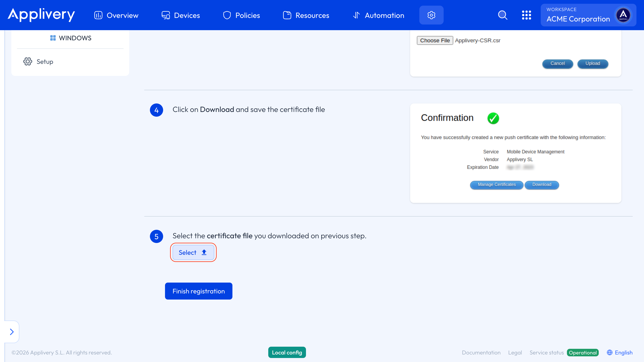The height and width of the screenshot is (362, 644).
Task: Click the ACME Corporation workspace avatar
Action: point(623,15)
